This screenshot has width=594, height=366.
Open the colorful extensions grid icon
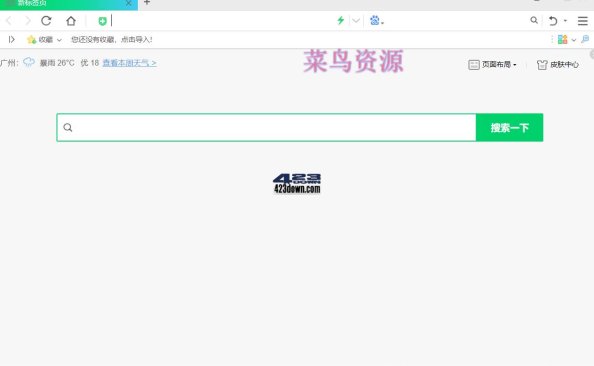click(563, 39)
